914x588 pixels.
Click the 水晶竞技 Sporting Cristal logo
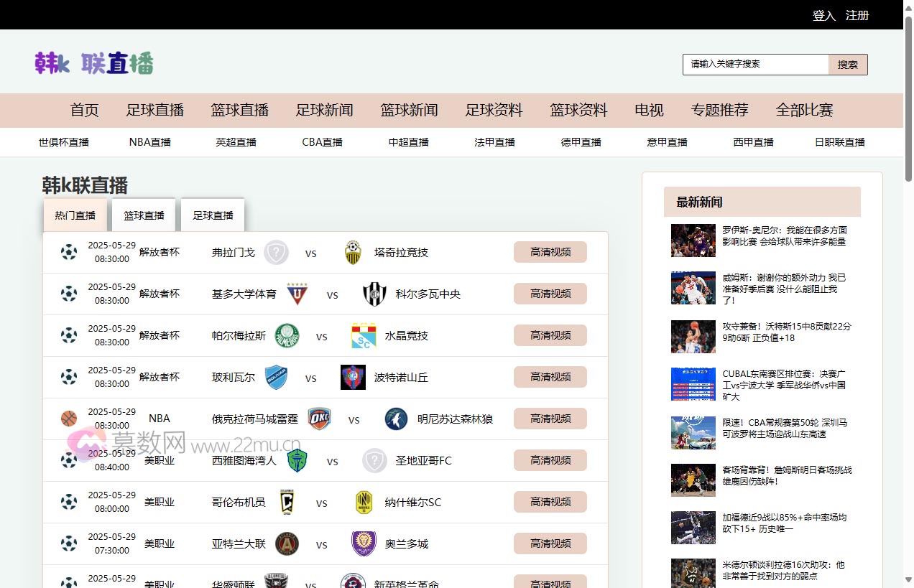[364, 335]
